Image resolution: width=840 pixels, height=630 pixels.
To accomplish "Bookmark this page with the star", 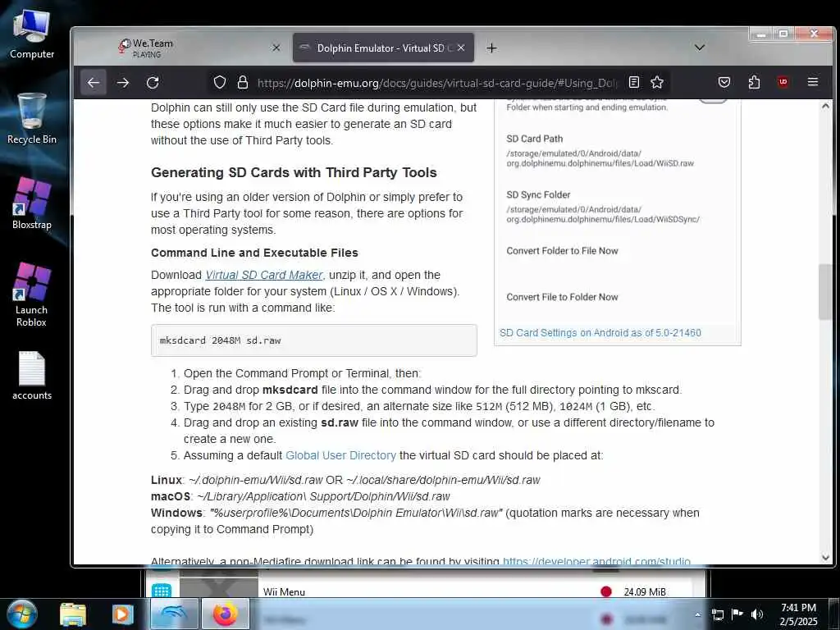I will coord(657,82).
